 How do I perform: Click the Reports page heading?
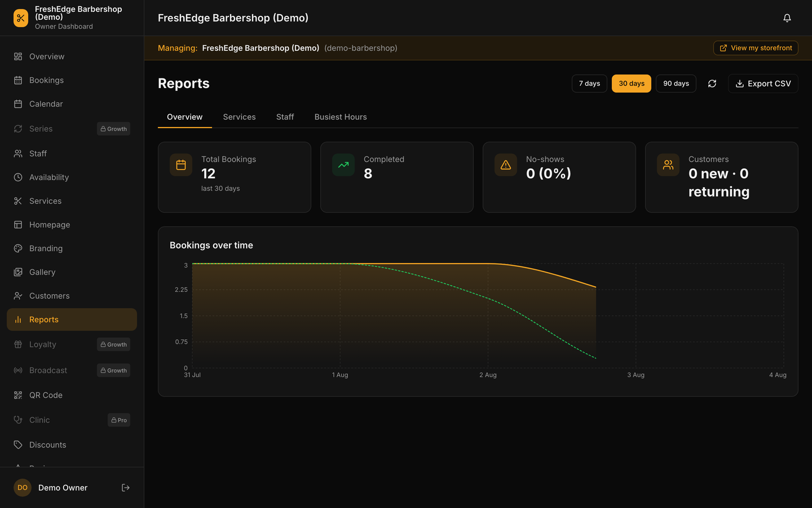point(184,84)
